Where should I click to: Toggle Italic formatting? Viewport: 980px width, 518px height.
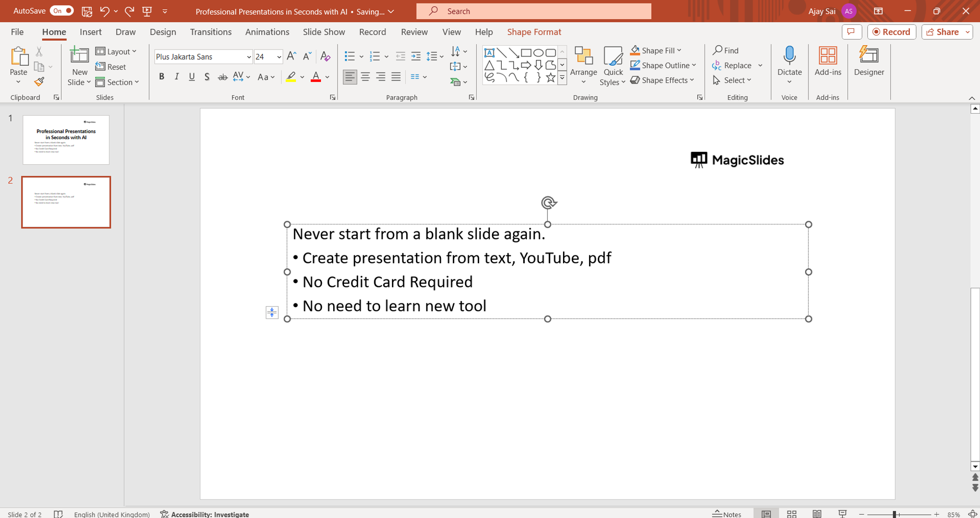176,76
